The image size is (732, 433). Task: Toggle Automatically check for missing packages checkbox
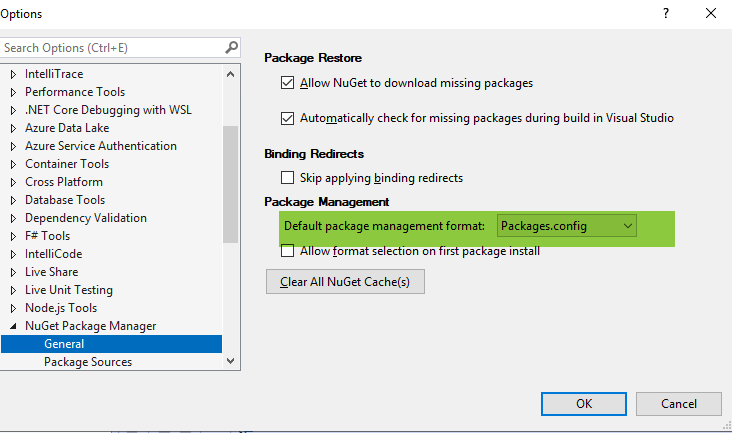point(288,118)
